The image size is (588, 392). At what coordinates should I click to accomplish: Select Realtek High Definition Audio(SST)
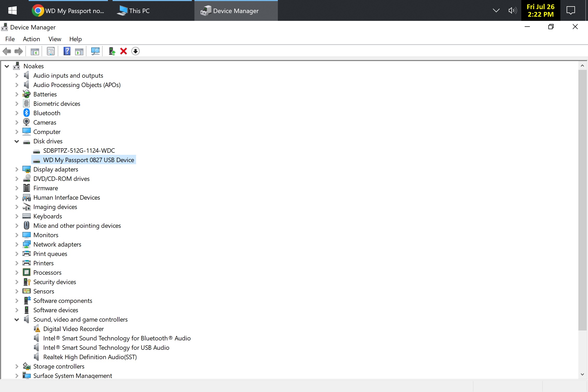pos(90,357)
